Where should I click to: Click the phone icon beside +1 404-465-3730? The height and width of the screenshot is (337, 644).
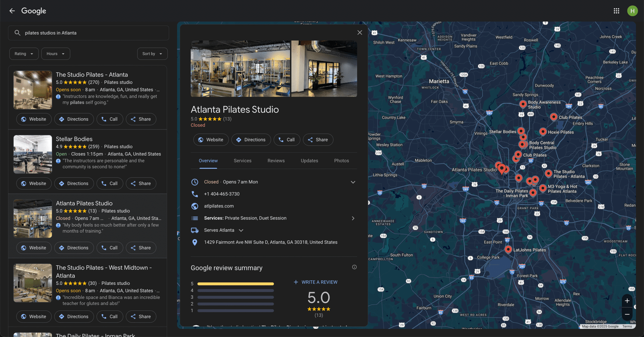click(x=195, y=194)
